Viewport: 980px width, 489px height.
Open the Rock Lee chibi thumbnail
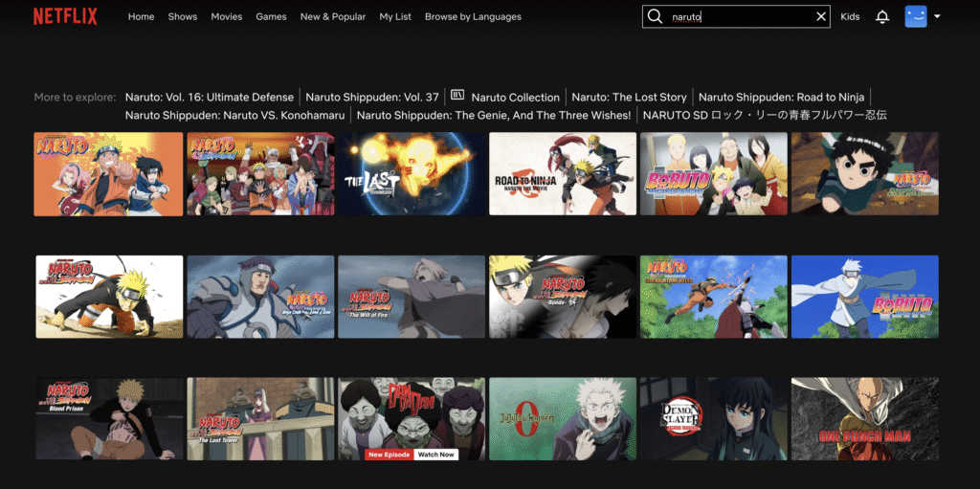point(865,174)
